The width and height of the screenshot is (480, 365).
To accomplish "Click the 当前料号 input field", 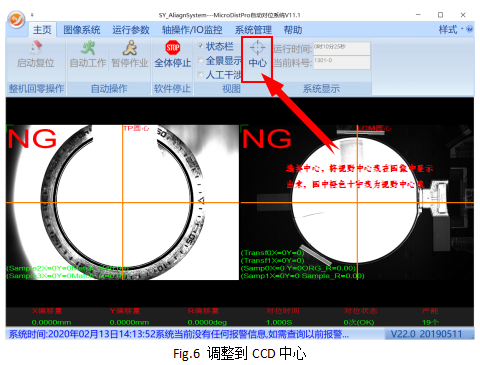I will [x=341, y=62].
